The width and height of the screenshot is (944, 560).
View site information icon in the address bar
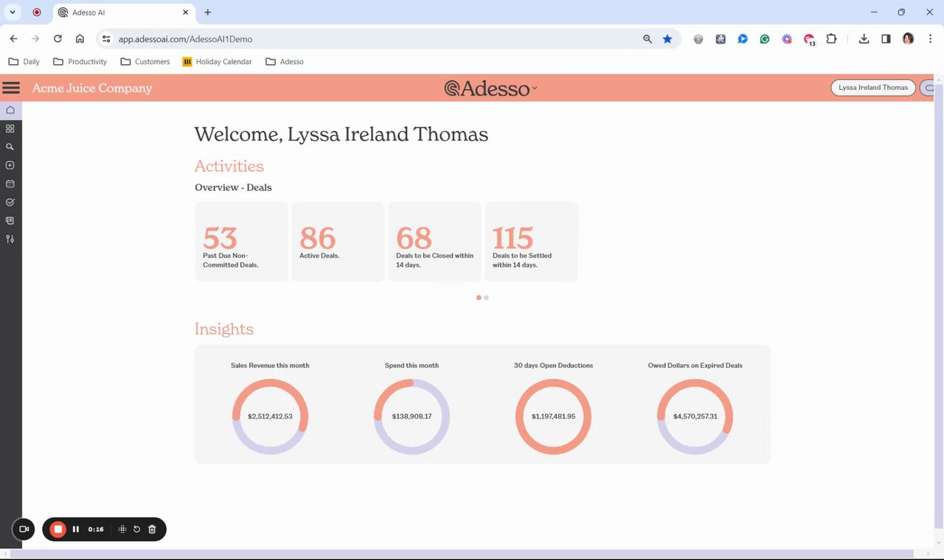pos(106,39)
